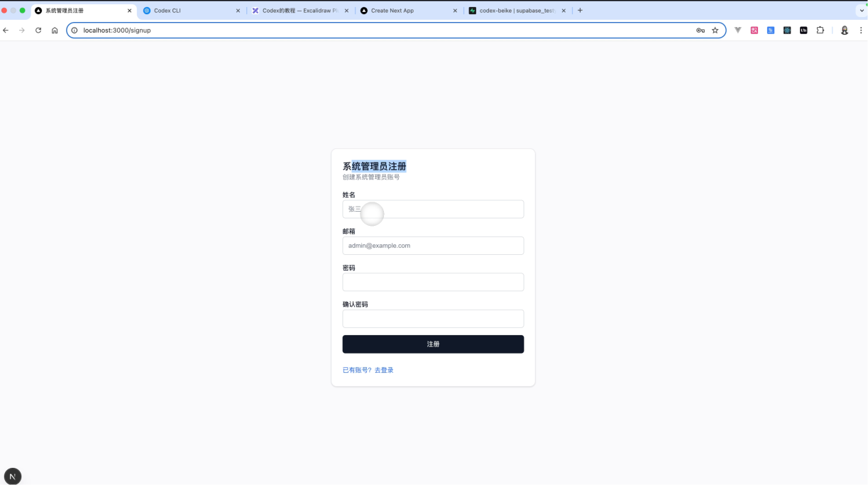Bookmark this page with the star icon
Image resolution: width=868 pixels, height=485 pixels.
tap(715, 31)
